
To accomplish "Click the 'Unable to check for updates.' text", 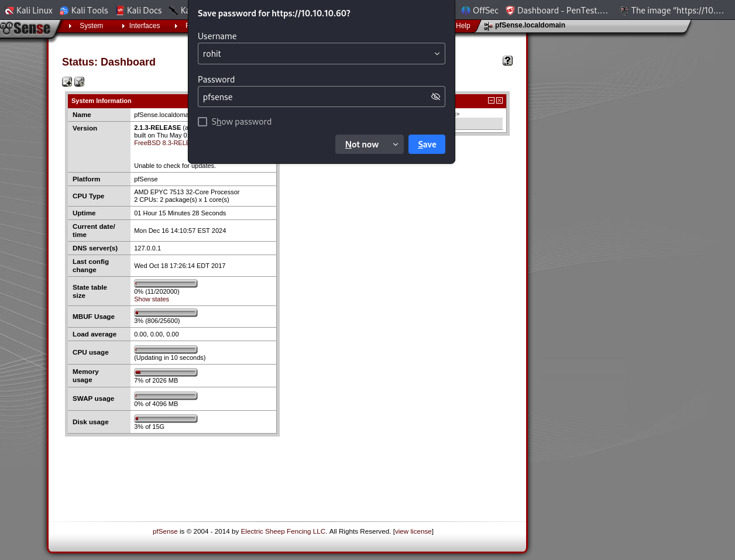I will tap(175, 166).
